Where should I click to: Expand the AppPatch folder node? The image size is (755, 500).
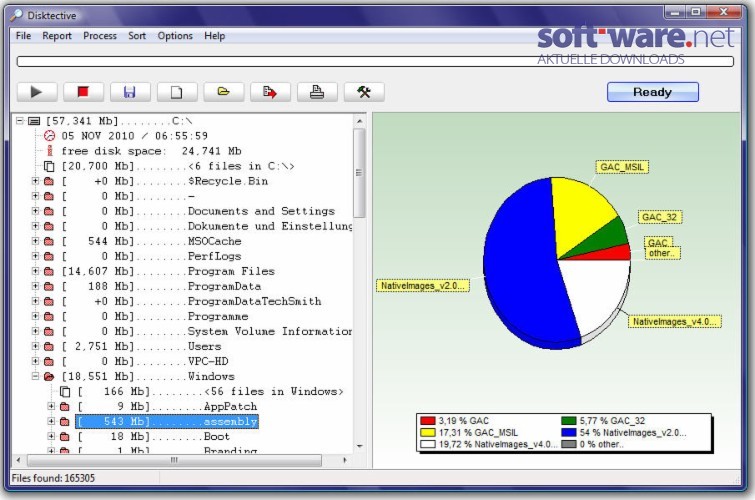click(x=51, y=407)
